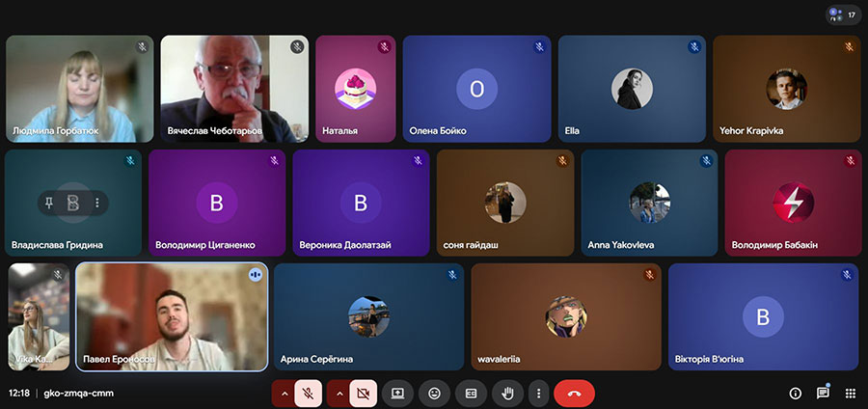Viewport: 868px width, 409px height.
Task: Raise your hand
Action: coord(507,394)
